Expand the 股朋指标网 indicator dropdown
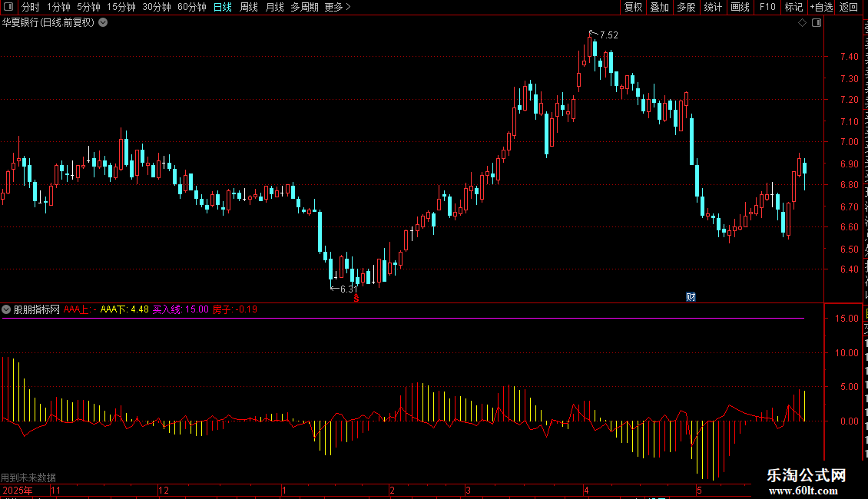 (x=6, y=309)
